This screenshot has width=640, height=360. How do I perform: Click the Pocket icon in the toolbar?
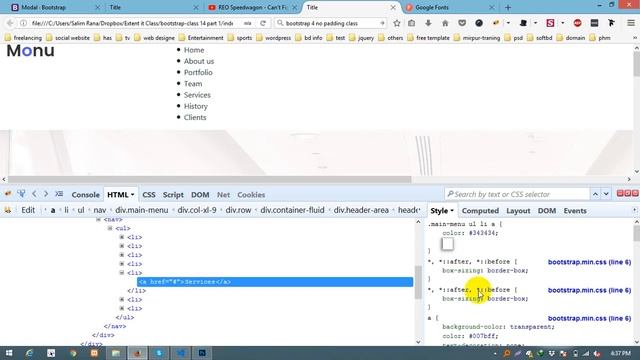(x=462, y=23)
